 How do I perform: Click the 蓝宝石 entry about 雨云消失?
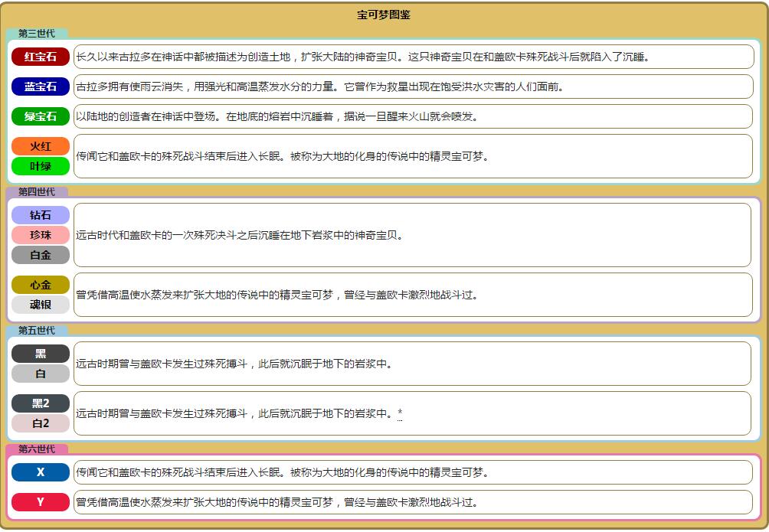[x=414, y=86]
